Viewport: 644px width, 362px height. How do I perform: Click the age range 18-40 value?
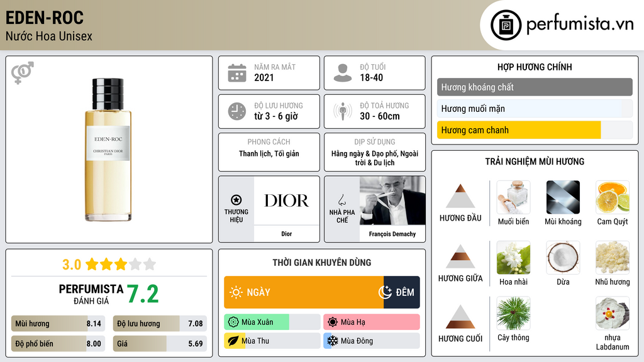(371, 77)
